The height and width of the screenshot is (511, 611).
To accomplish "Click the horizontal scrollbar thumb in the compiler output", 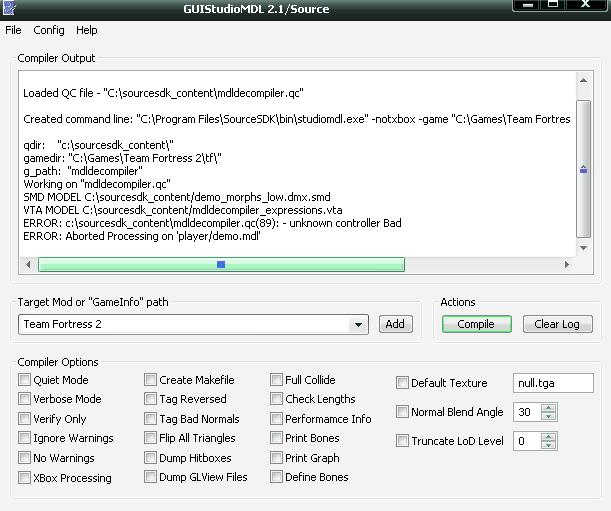I will [221, 265].
